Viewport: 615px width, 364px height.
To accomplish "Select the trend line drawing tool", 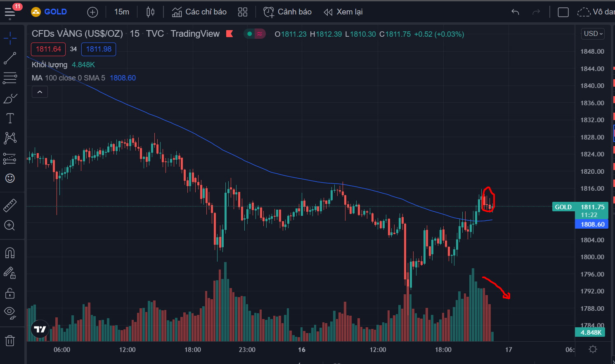I will tap(10, 58).
